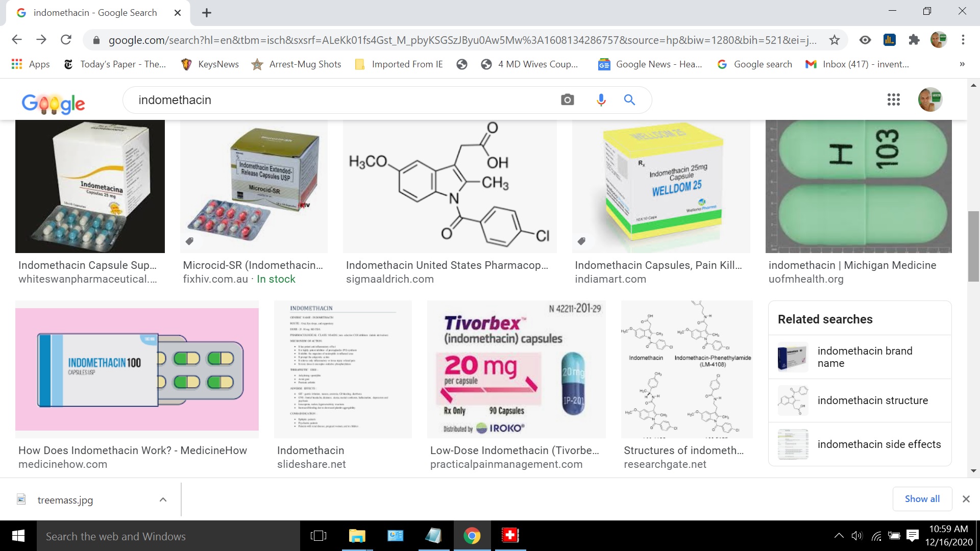Click Show all downloads button
This screenshot has height=551, width=980.
(x=922, y=499)
